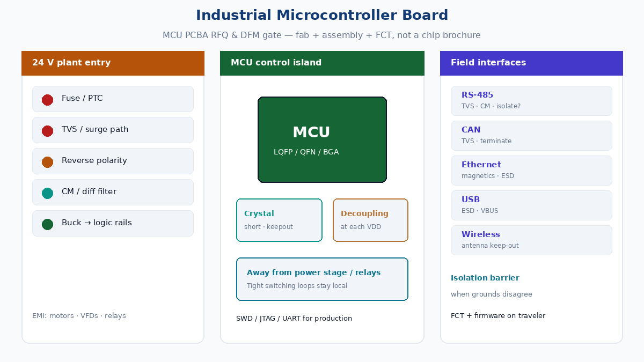Click the teal dot beside CM / diff filter
This screenshot has height=362, width=644.
(x=47, y=193)
